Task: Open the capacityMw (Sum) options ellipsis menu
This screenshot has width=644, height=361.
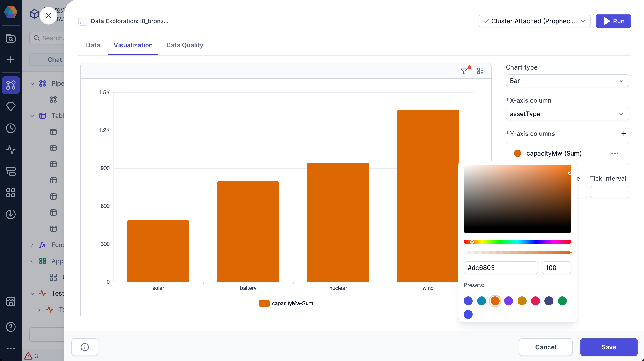Action: pos(615,153)
